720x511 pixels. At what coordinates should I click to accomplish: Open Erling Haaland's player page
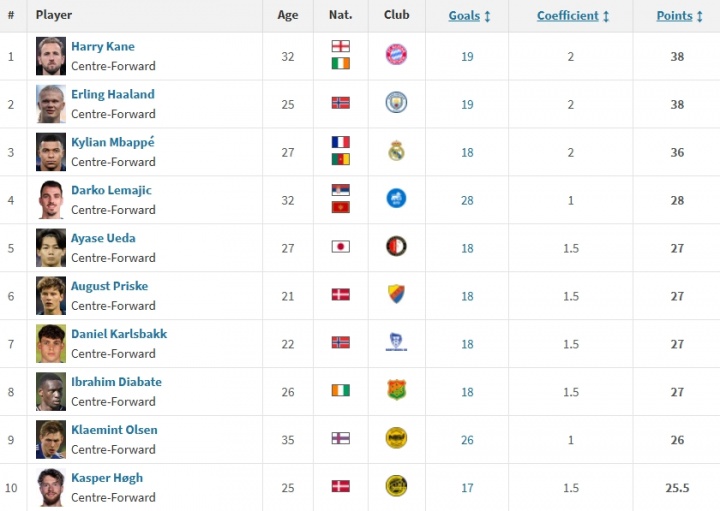click(x=113, y=94)
